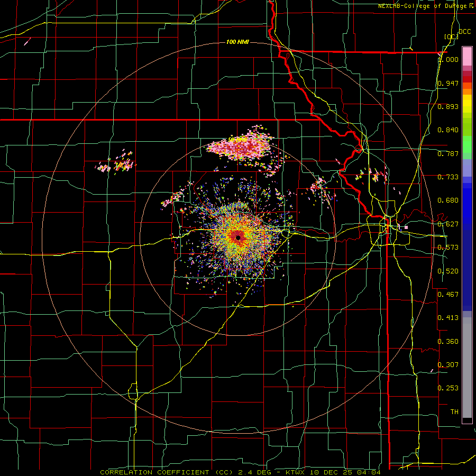
Task: Click the 100 NMI range ring label
Action: 237,42
